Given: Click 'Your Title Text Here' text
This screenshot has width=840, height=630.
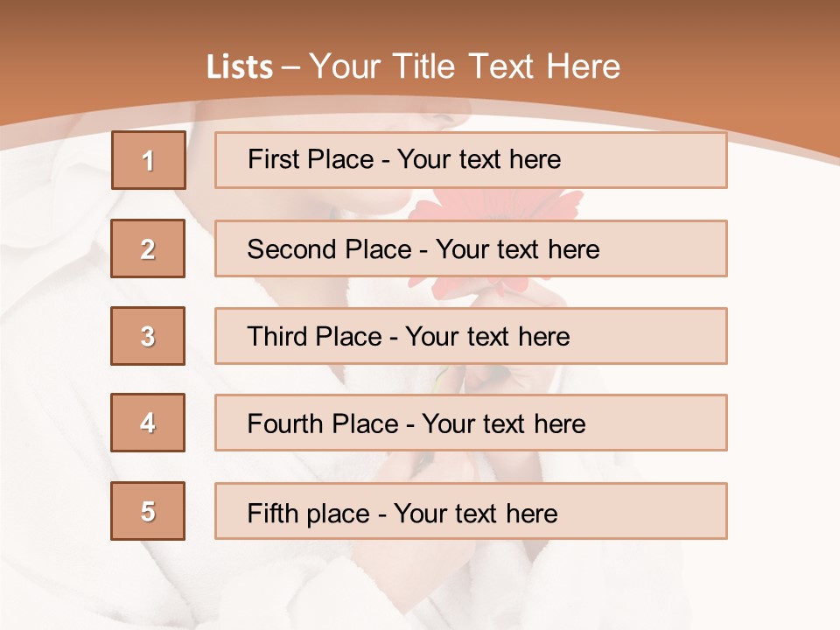Looking at the screenshot, I should [465, 66].
